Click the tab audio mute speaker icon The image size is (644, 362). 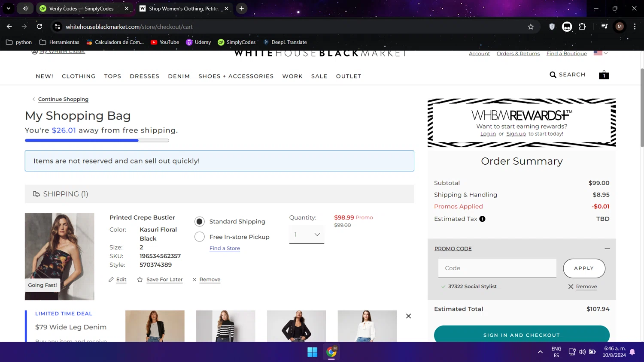tap(25, 9)
